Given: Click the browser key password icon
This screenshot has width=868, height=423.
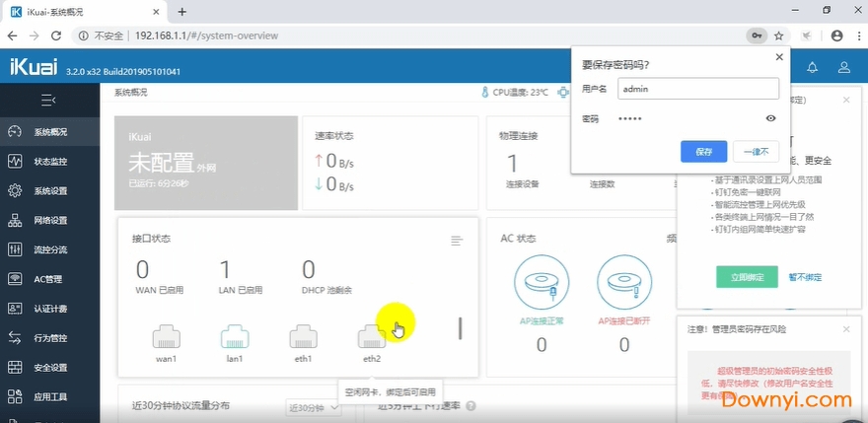Looking at the screenshot, I should coord(757,35).
